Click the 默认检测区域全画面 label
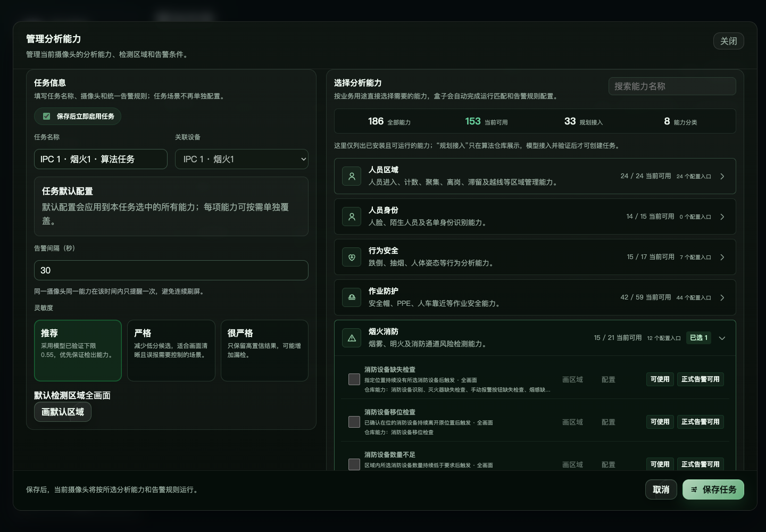The image size is (766, 532). [72, 395]
